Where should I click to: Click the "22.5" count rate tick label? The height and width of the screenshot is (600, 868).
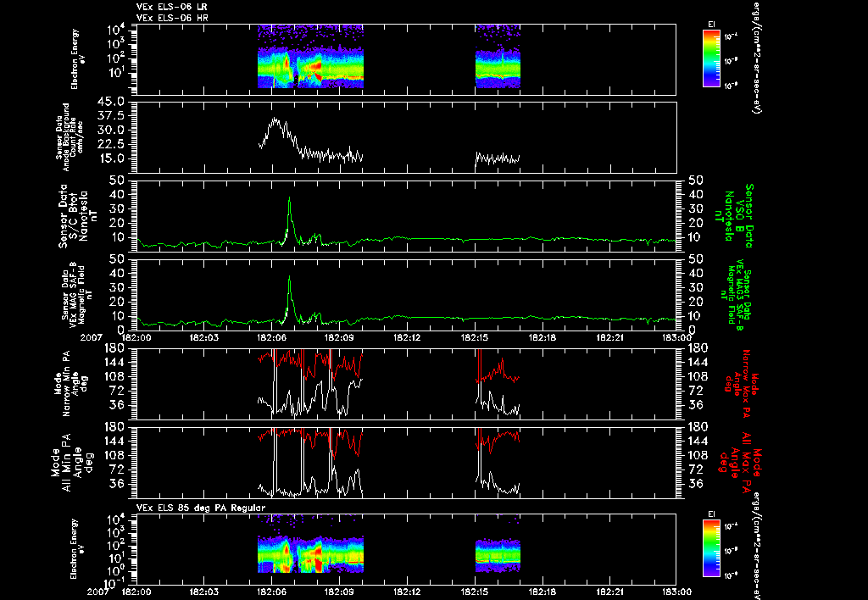(113, 144)
